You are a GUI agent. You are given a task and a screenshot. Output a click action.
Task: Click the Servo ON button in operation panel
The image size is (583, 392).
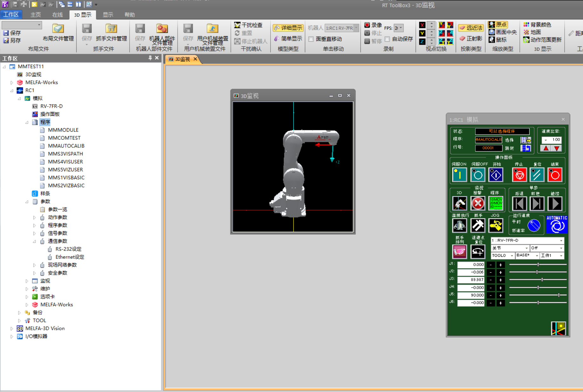tap(459, 175)
